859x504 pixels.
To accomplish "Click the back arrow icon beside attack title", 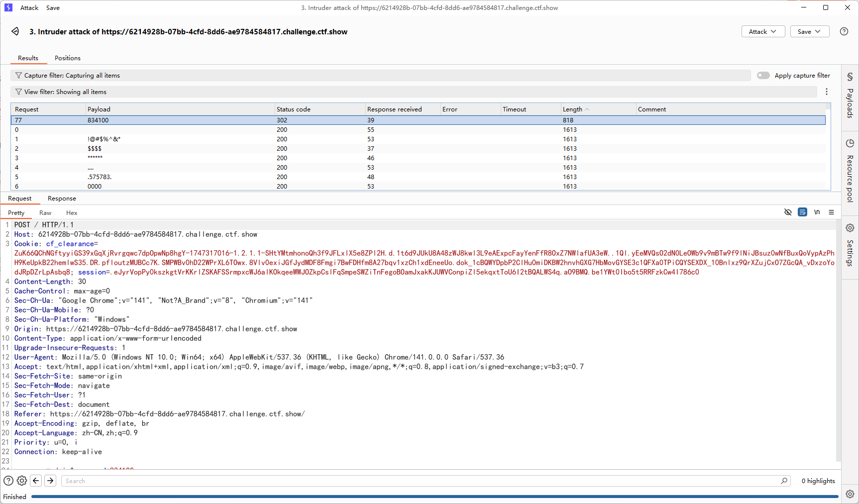I will tap(15, 31).
